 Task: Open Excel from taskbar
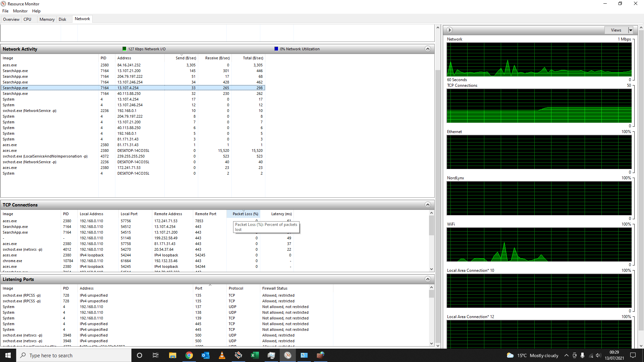coord(255,355)
